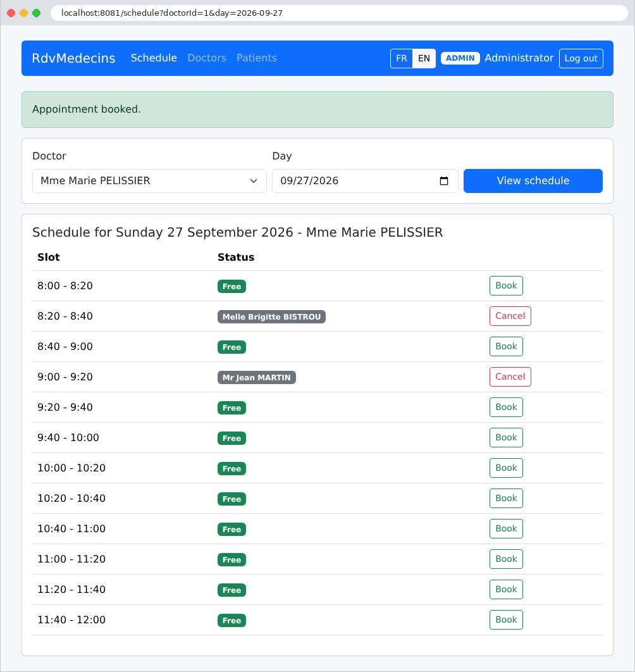Viewport: 635px width, 672px height.
Task: Go to the Doctors page
Action: (207, 58)
